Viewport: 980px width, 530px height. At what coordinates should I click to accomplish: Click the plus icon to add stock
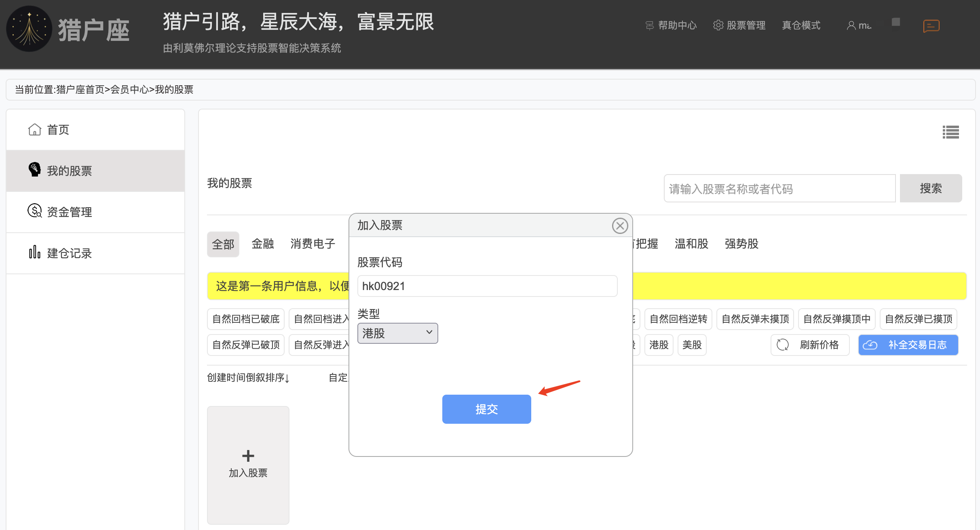(248, 456)
